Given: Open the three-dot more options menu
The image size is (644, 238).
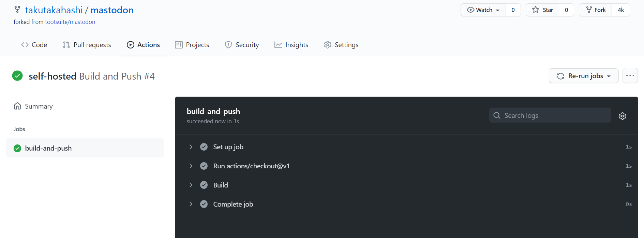Looking at the screenshot, I should coord(630,76).
